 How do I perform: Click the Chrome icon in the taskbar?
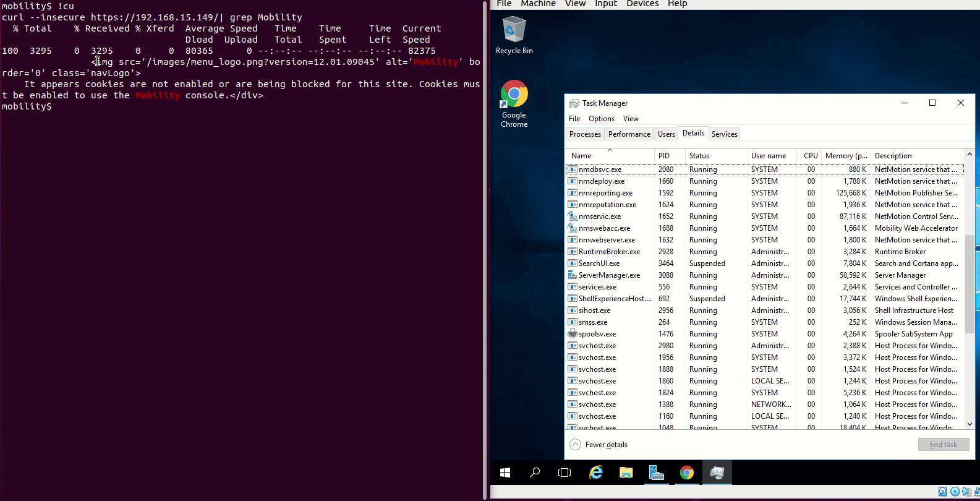[686, 473]
